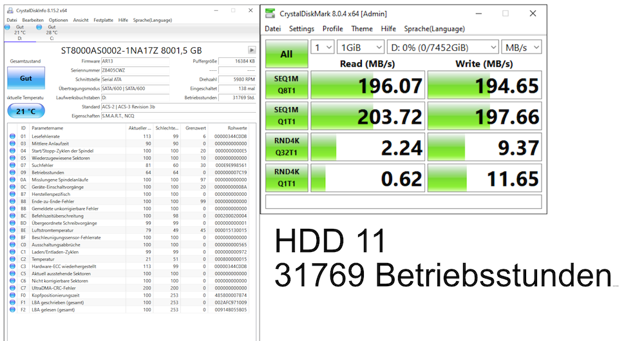Open Datei menu in CrystalDiskMark
Image resolution: width=644 pixels, height=341 pixels.
point(272,29)
